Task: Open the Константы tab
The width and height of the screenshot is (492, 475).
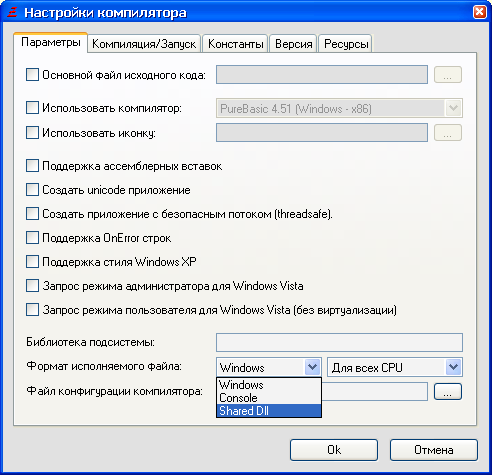Action: click(x=235, y=44)
